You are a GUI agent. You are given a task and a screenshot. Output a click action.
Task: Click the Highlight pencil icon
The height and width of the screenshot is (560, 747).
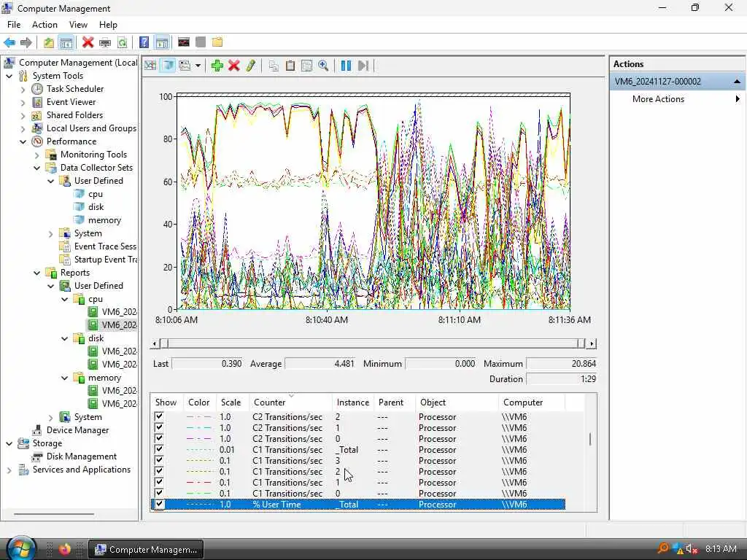coord(251,65)
